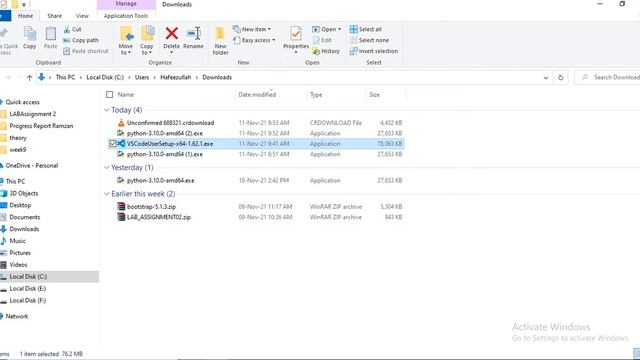This screenshot has height=360, width=640.
Task: Collapse the Today (4) group
Action: click(x=107, y=110)
